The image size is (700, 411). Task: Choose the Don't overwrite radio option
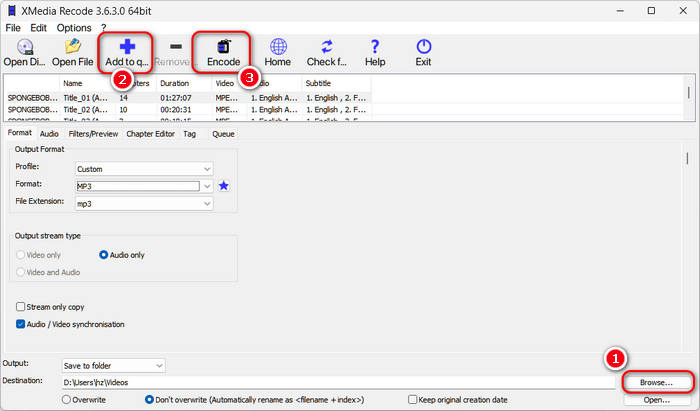click(x=150, y=400)
